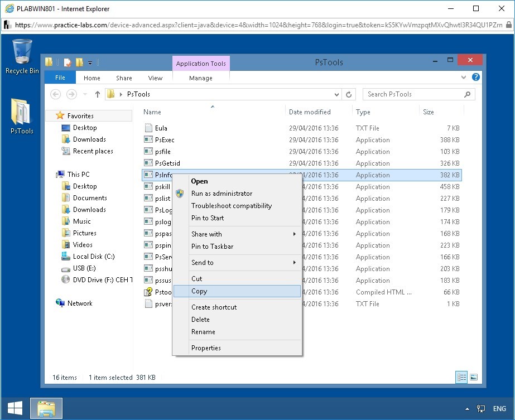
Task: Click the refresh button beside address bar
Action: point(349,94)
